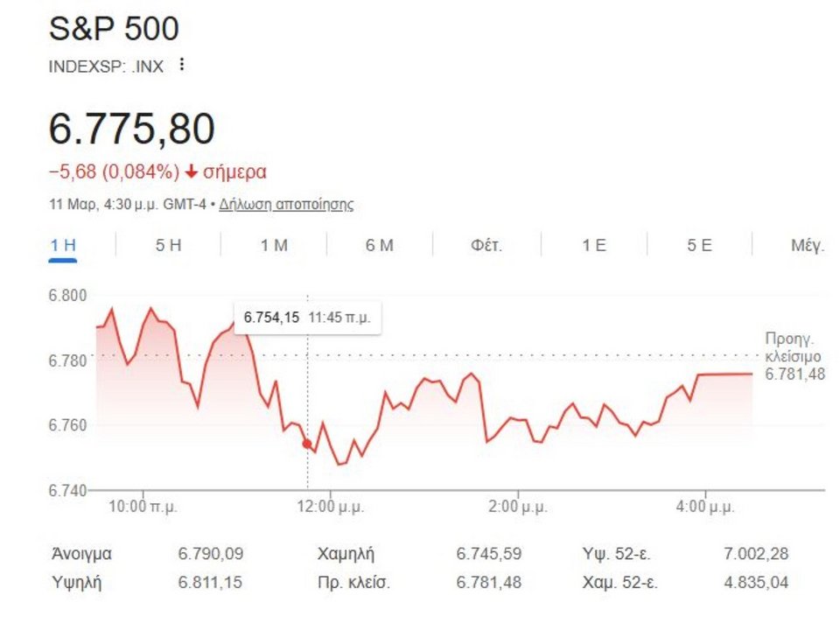This screenshot has width=840, height=630.
Task: Open the three-dot options menu beside INDEXSP
Action: coord(181,65)
